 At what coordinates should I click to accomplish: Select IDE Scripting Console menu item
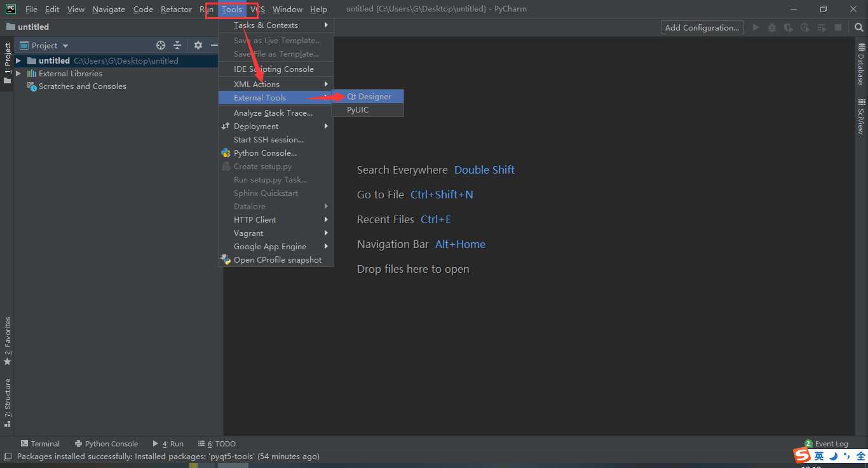276,69
